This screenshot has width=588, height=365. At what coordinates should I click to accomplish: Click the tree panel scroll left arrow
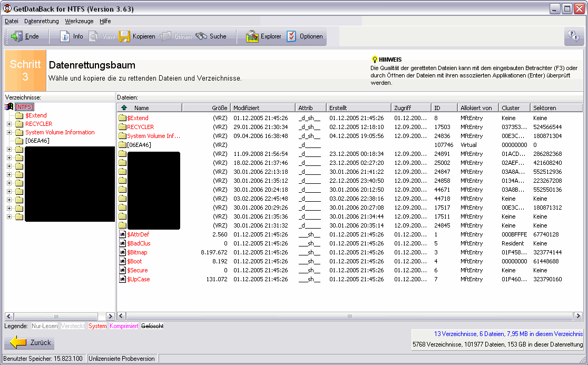[x=9, y=317]
